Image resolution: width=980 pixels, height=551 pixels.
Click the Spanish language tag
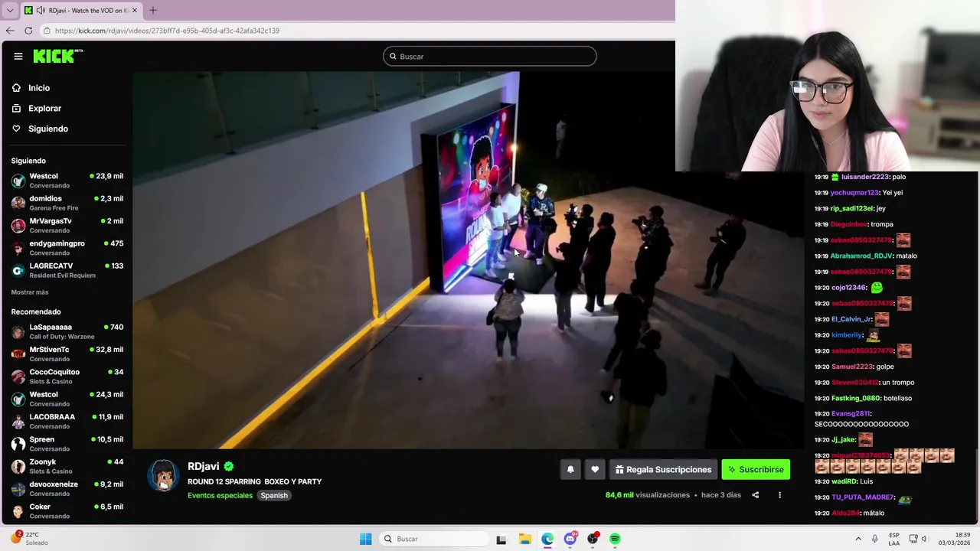click(274, 495)
